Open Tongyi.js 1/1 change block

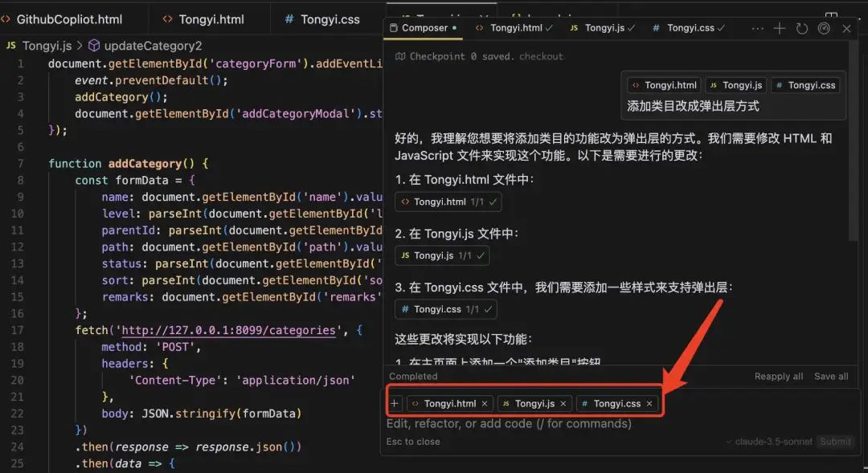[x=442, y=255]
